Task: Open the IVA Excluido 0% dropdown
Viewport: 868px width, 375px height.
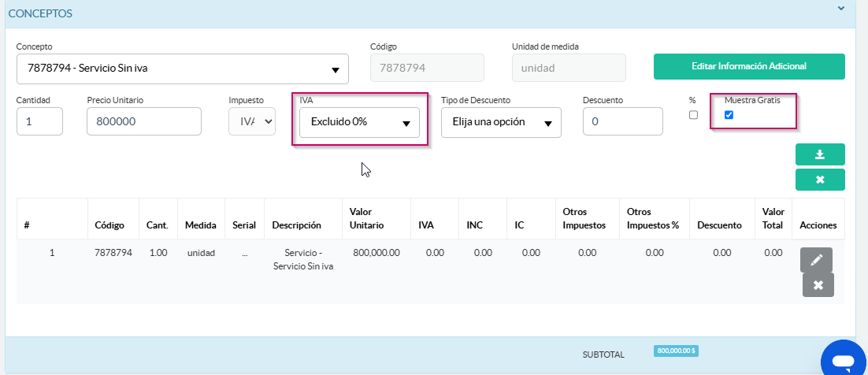Action: (x=359, y=122)
